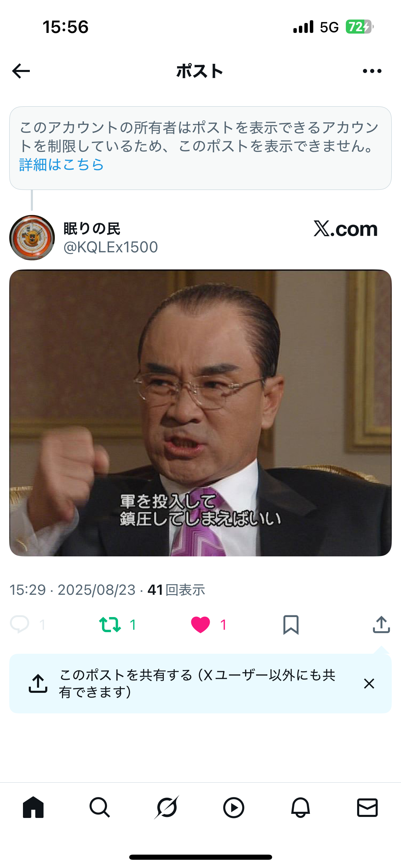Open the 眠りの民 profile avatar
Viewport: 401px width, 868px height.
tap(32, 238)
